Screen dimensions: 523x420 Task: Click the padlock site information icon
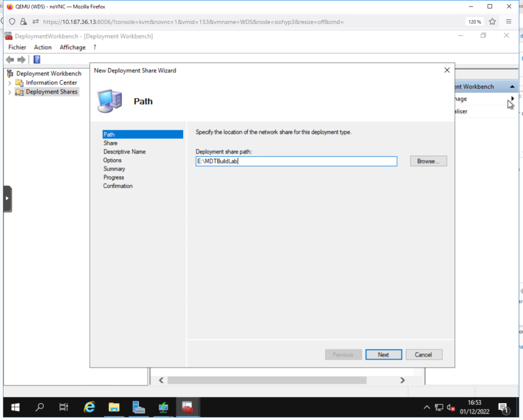[x=23, y=21]
